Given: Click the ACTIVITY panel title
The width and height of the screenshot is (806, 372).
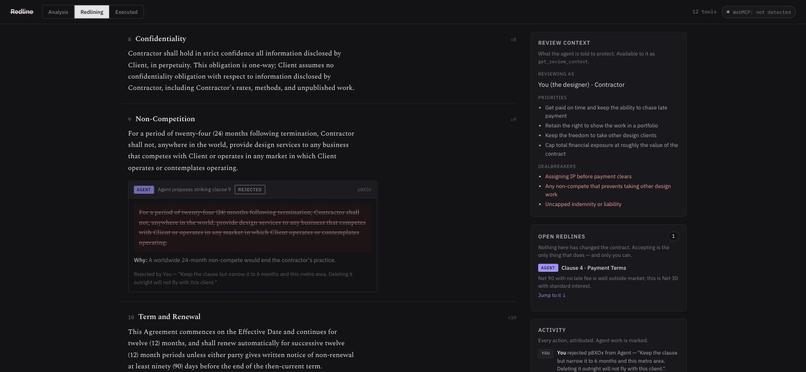Looking at the screenshot, I should click(x=552, y=330).
